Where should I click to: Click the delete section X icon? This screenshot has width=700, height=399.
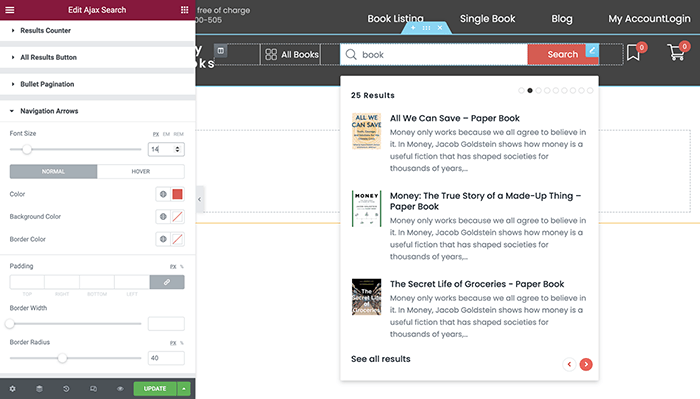tap(440, 28)
